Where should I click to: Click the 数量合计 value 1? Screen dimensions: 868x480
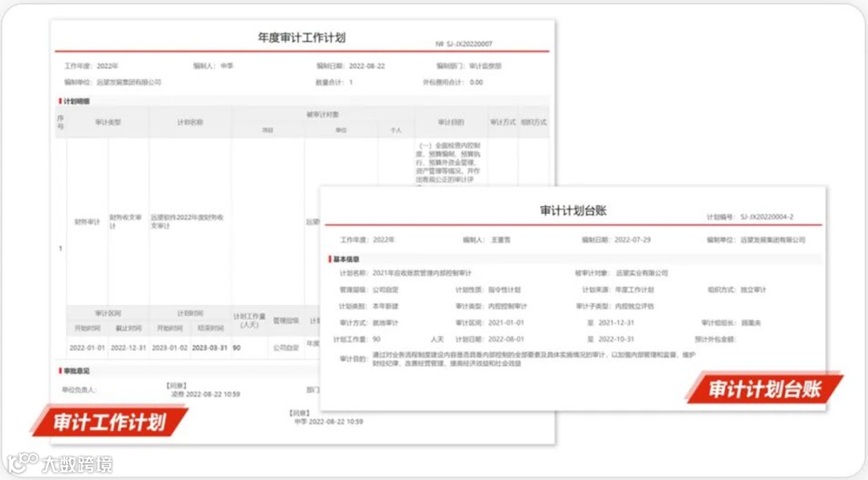click(x=351, y=83)
